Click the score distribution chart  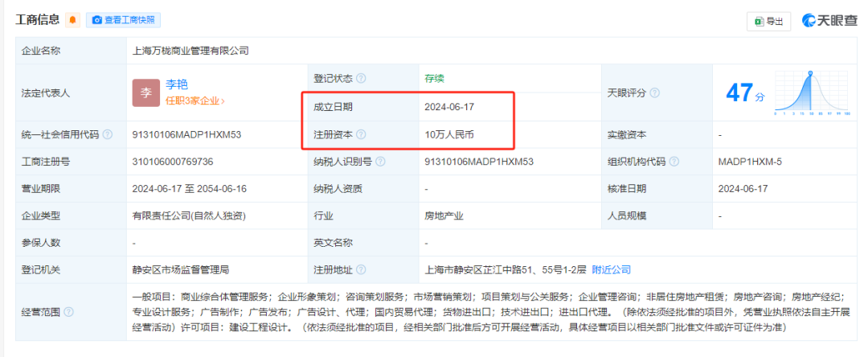[812, 93]
